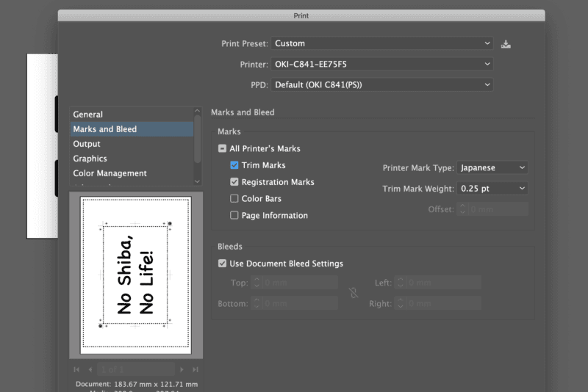Uncheck the Trim Marks checkbox
The width and height of the screenshot is (588, 392).
[x=234, y=165]
